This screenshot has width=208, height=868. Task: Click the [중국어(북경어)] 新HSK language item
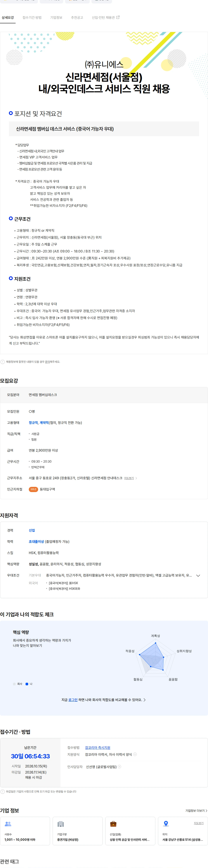[63, 583]
